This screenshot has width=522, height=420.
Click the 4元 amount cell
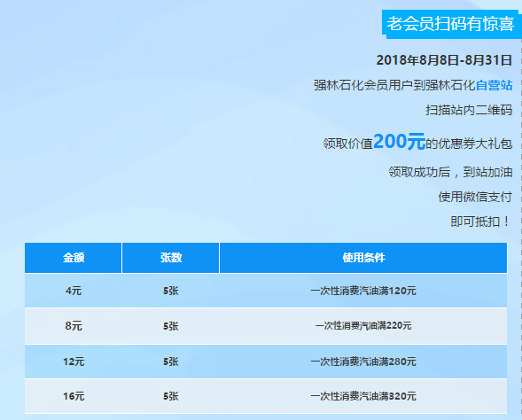point(74,291)
